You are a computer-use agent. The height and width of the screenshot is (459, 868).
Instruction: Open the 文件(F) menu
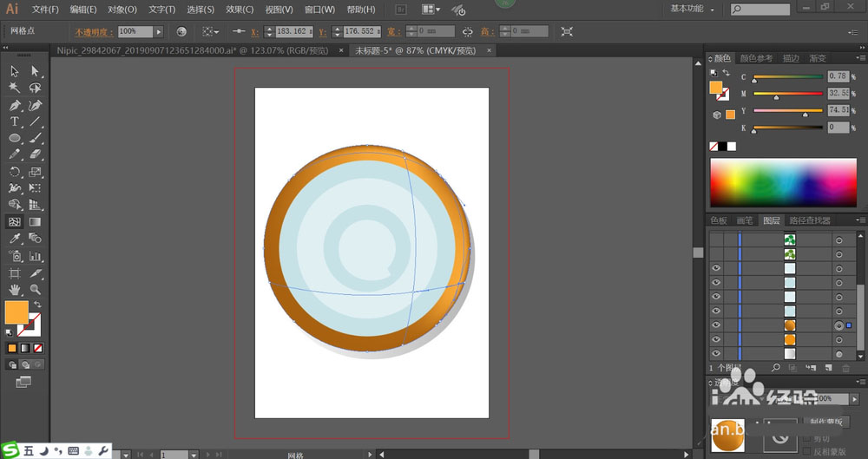click(45, 10)
